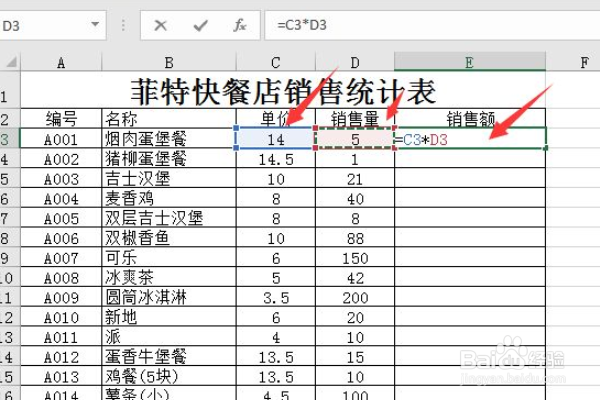The width and height of the screenshot is (600, 400).
Task: Click cell 派
Action: coord(169,337)
